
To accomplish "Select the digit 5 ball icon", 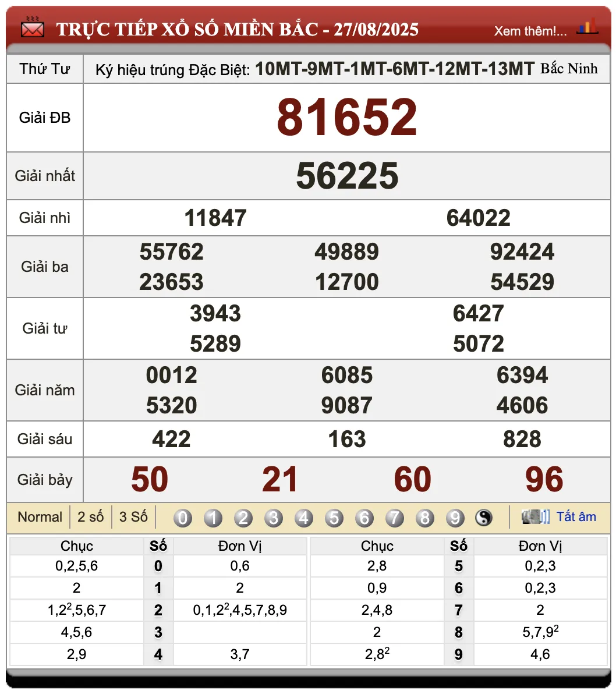I will 334,517.
